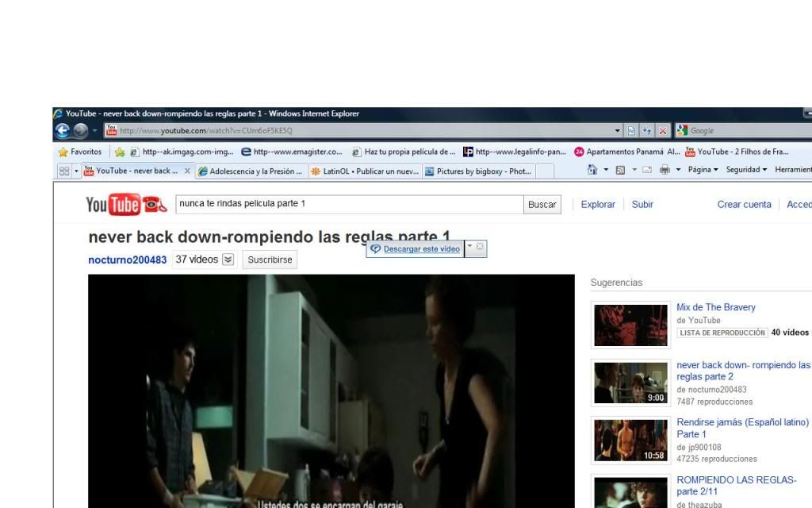Go back with the browser back arrow
Screen dimensions: 812x508
(62, 131)
